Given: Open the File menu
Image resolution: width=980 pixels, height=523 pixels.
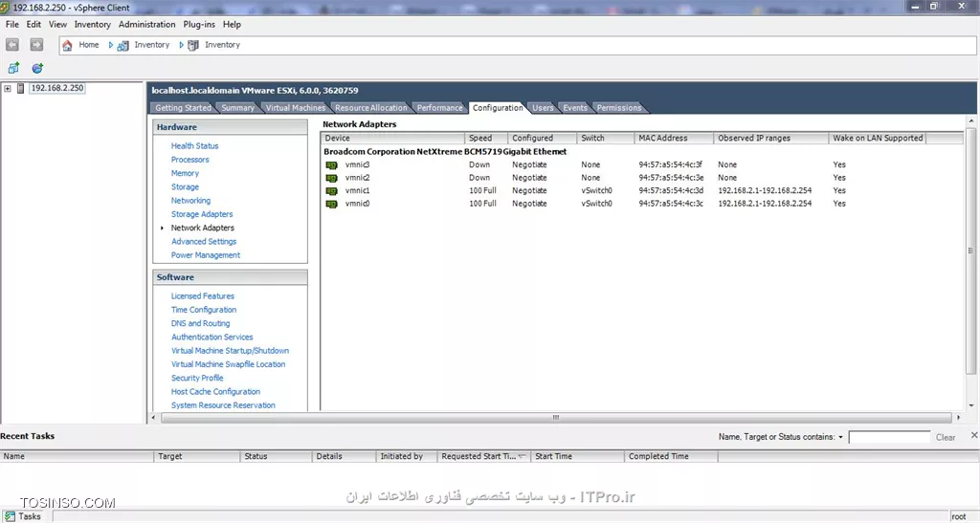Looking at the screenshot, I should click(x=11, y=24).
